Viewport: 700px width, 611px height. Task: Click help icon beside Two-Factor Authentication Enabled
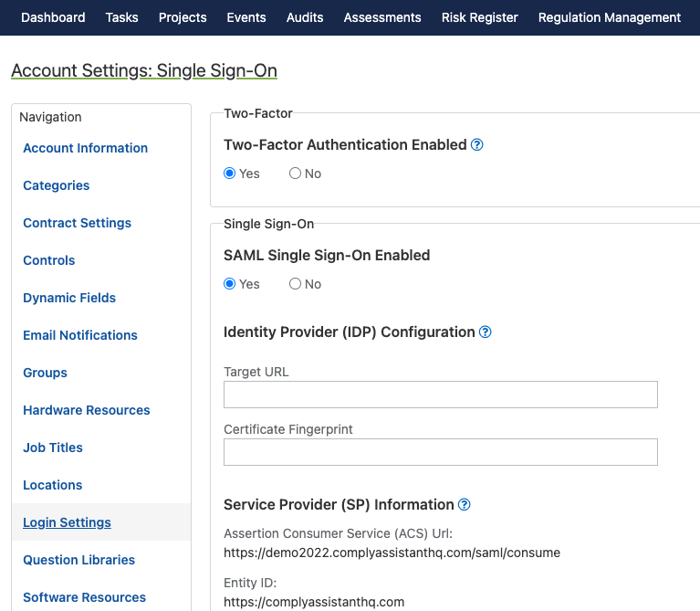(x=477, y=145)
